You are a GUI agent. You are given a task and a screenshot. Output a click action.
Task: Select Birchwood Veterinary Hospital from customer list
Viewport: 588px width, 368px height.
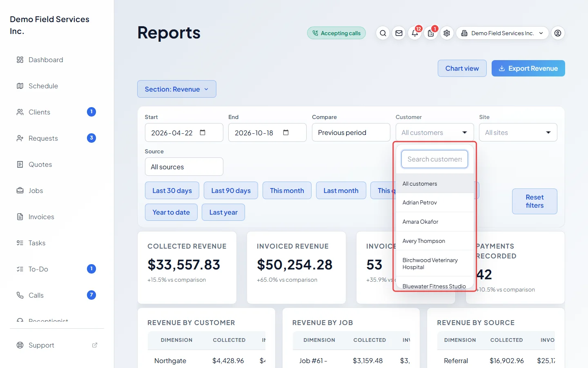point(435,263)
